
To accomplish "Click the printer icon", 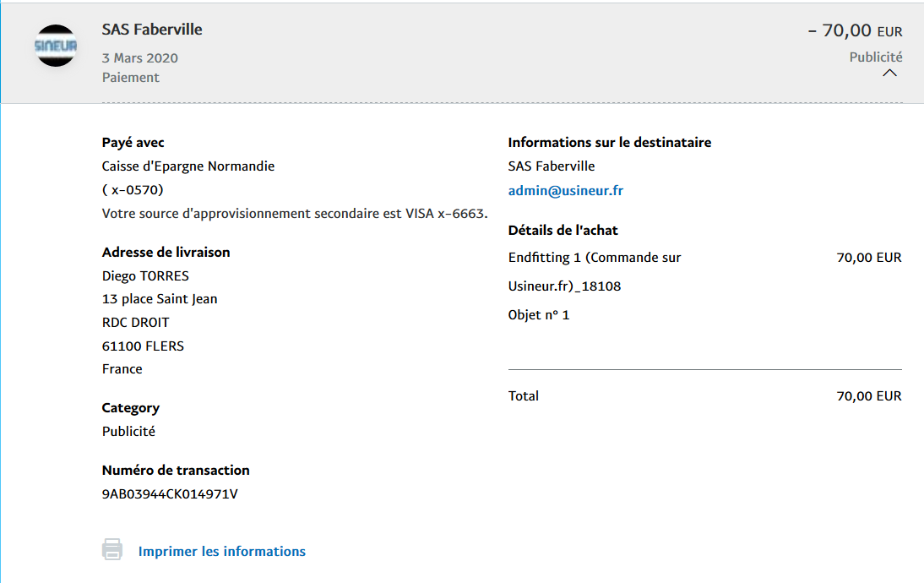I will pyautogui.click(x=112, y=549).
